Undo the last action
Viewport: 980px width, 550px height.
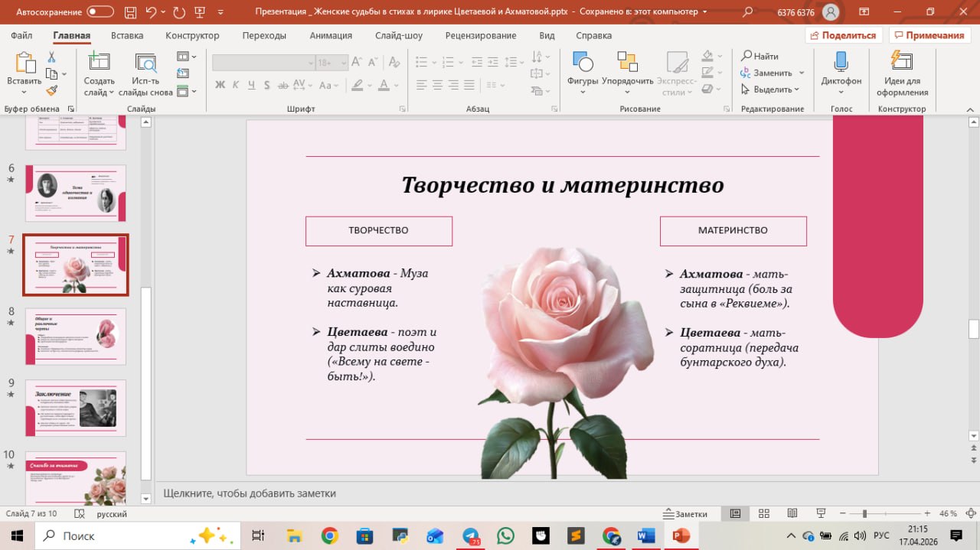tap(152, 11)
